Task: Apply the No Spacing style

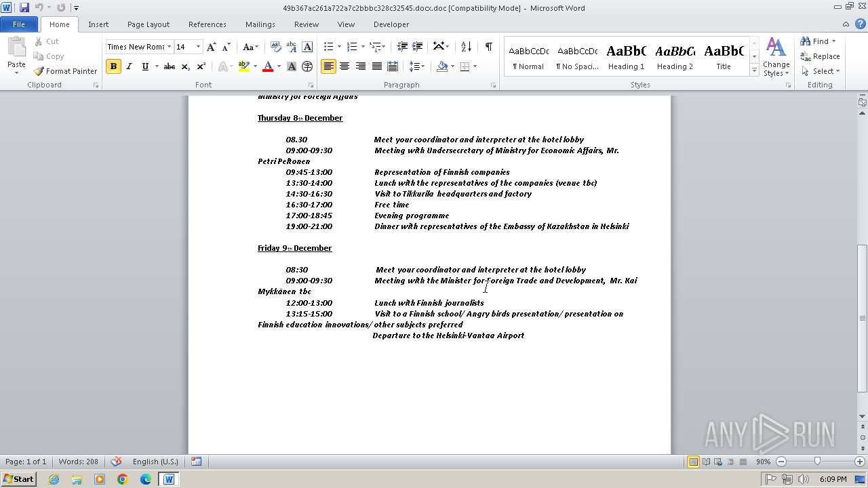Action: pyautogui.click(x=577, y=57)
